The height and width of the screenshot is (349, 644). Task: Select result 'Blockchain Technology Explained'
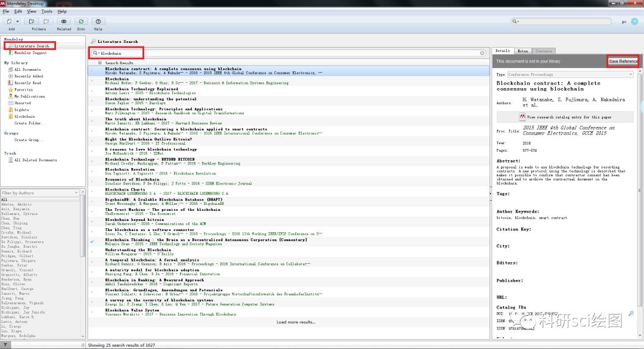[289, 91]
